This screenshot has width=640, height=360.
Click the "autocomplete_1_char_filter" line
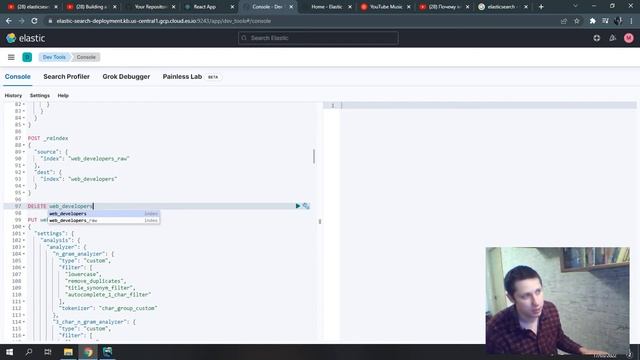(108, 295)
